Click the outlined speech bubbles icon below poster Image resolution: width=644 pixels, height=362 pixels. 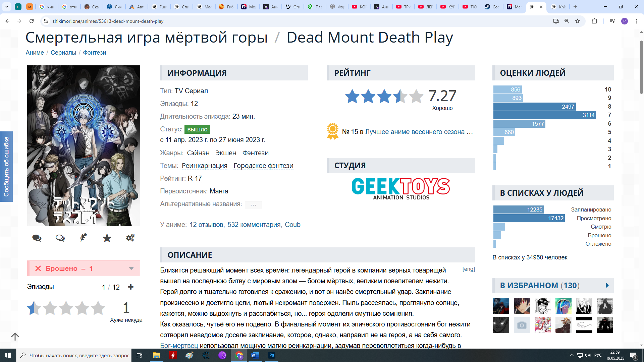(x=60, y=238)
